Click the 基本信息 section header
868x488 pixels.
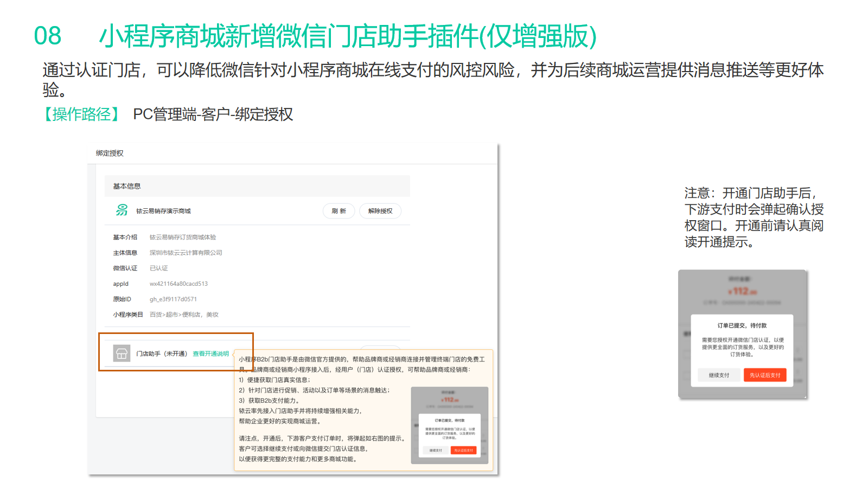point(257,186)
